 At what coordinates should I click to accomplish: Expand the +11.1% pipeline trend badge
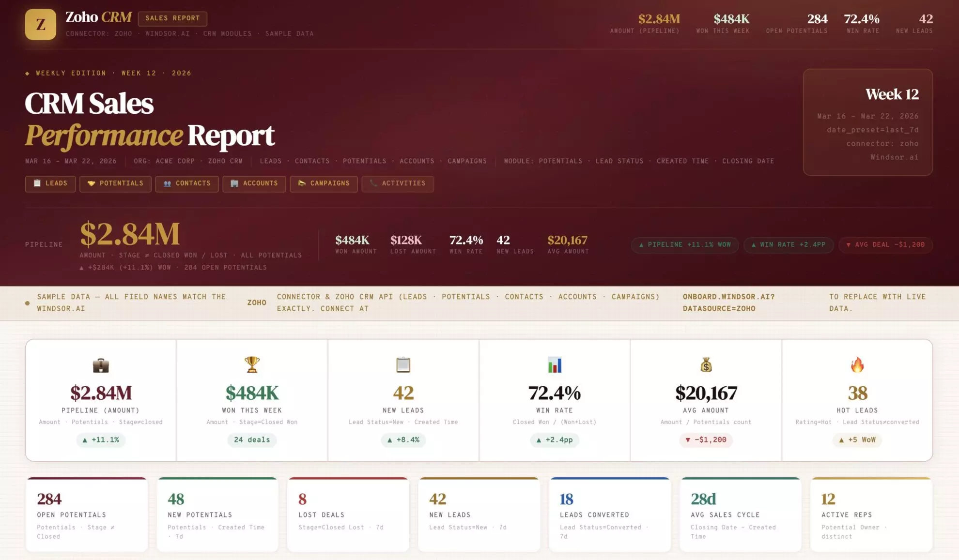click(x=101, y=440)
